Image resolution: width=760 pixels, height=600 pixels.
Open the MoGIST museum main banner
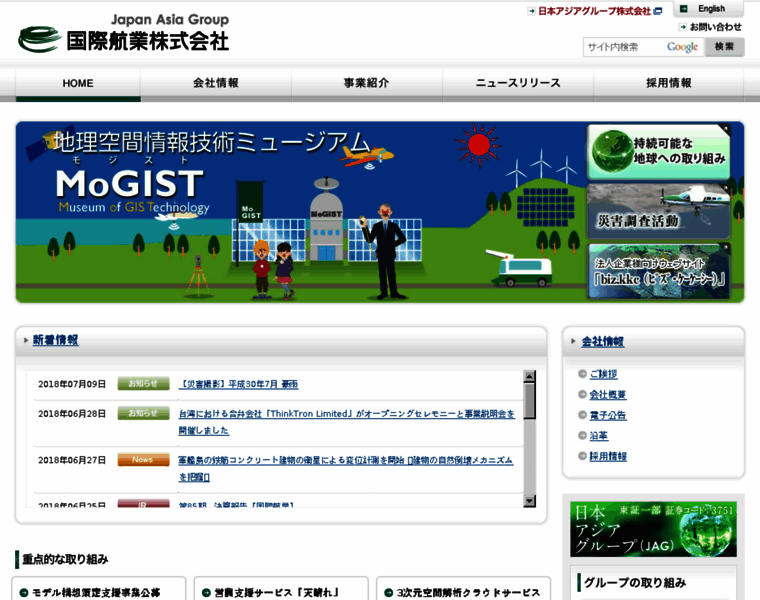tap(301, 212)
